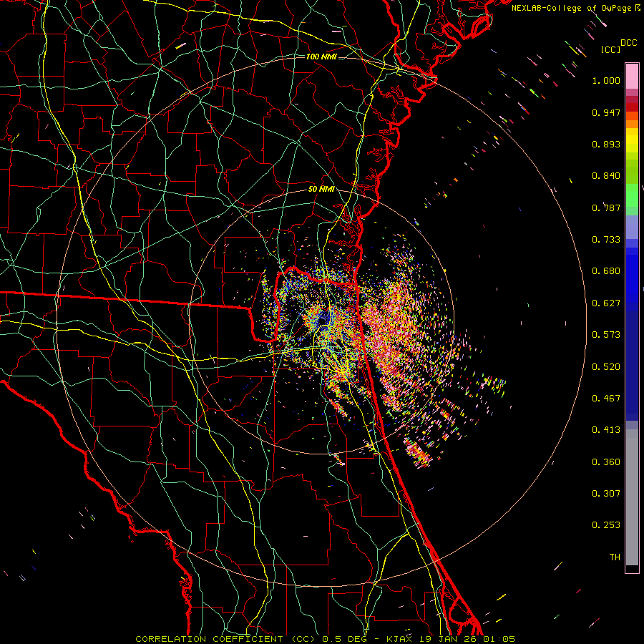The height and width of the screenshot is (644, 644).
Task: Click the 0.947 scale value
Action: coord(606,112)
